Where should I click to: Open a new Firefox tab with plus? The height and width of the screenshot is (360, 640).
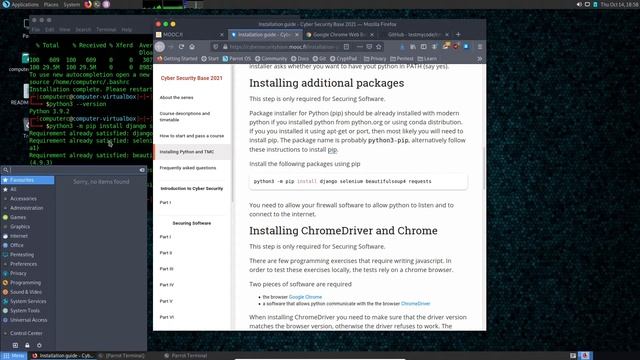pos(458,35)
